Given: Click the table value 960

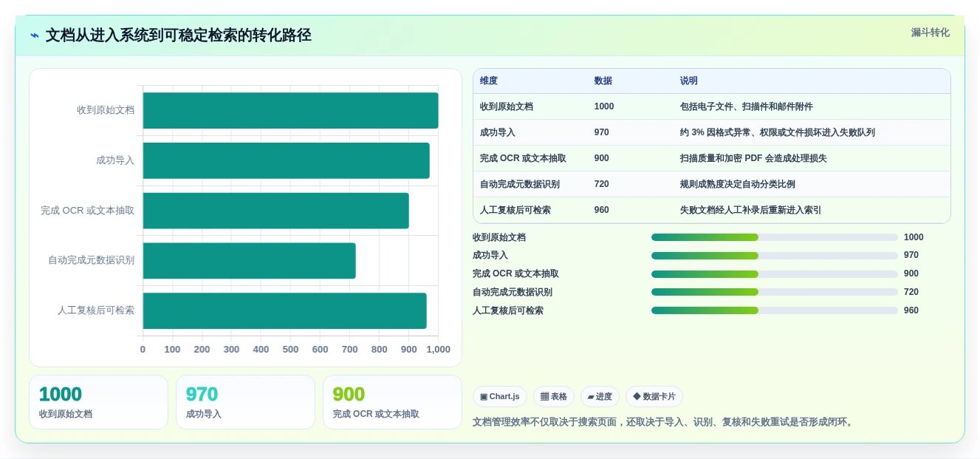Looking at the screenshot, I should [x=601, y=210].
